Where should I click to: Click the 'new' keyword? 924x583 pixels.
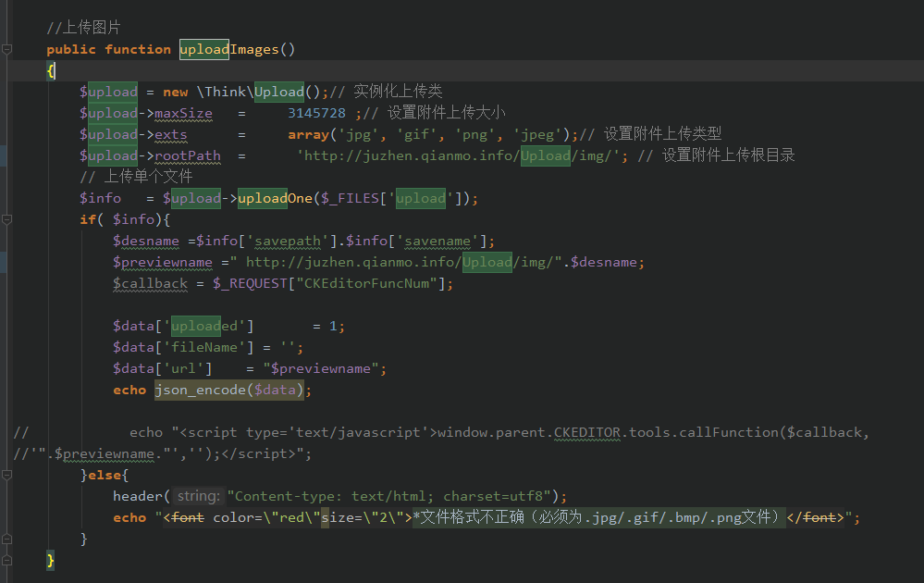tap(176, 92)
